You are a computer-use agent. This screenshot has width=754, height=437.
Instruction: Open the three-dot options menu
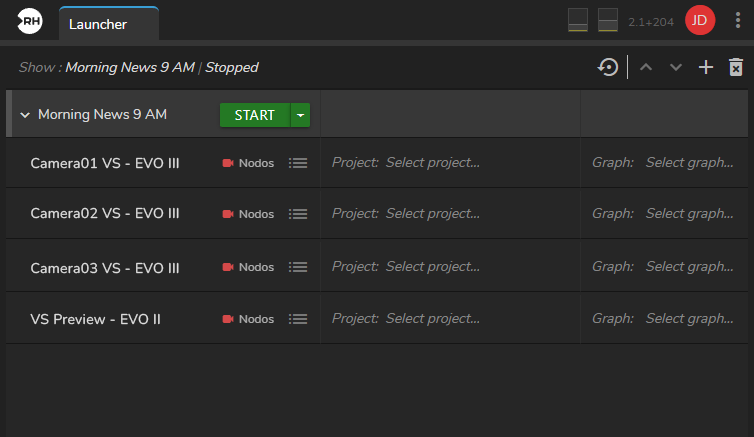click(738, 21)
